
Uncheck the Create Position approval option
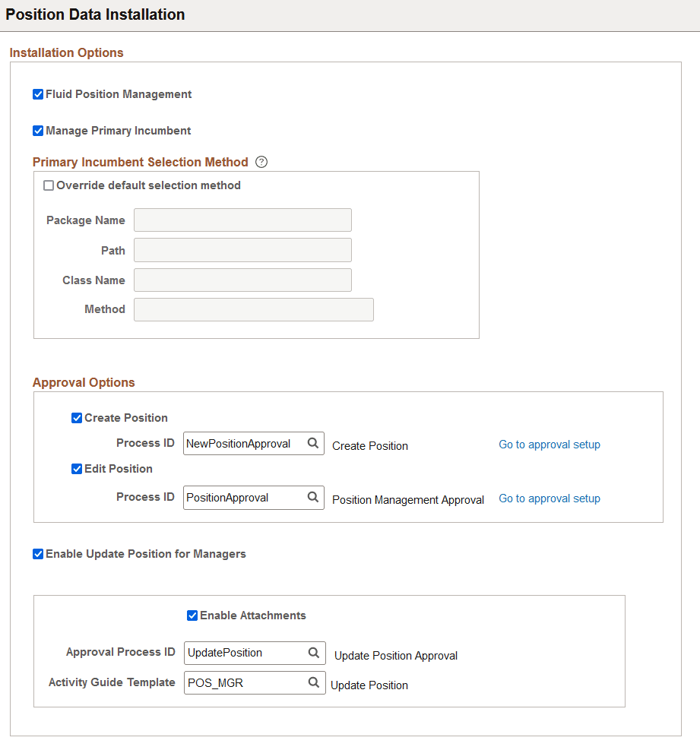click(x=77, y=417)
